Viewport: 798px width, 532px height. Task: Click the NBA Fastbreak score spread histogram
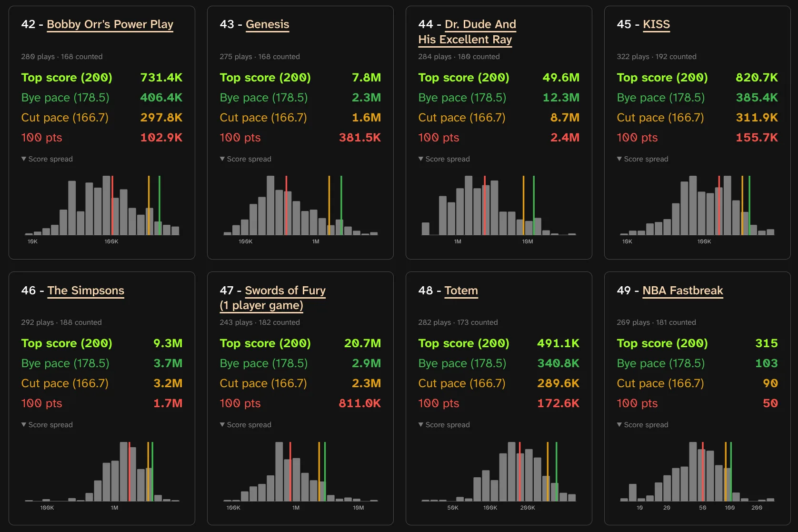(x=698, y=475)
